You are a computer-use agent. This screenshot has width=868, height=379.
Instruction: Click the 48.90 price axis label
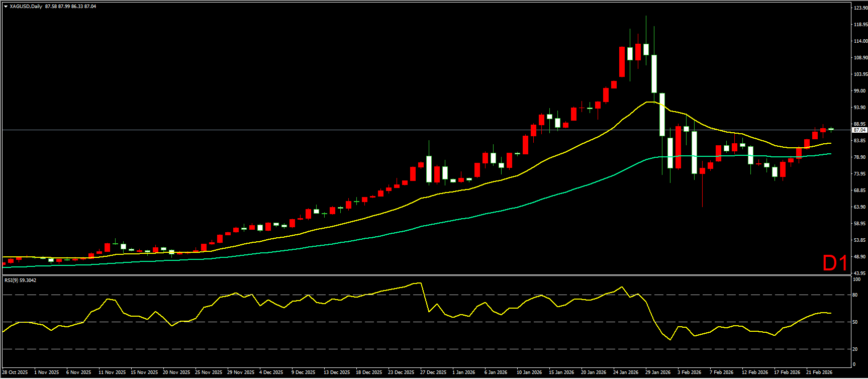tap(859, 257)
